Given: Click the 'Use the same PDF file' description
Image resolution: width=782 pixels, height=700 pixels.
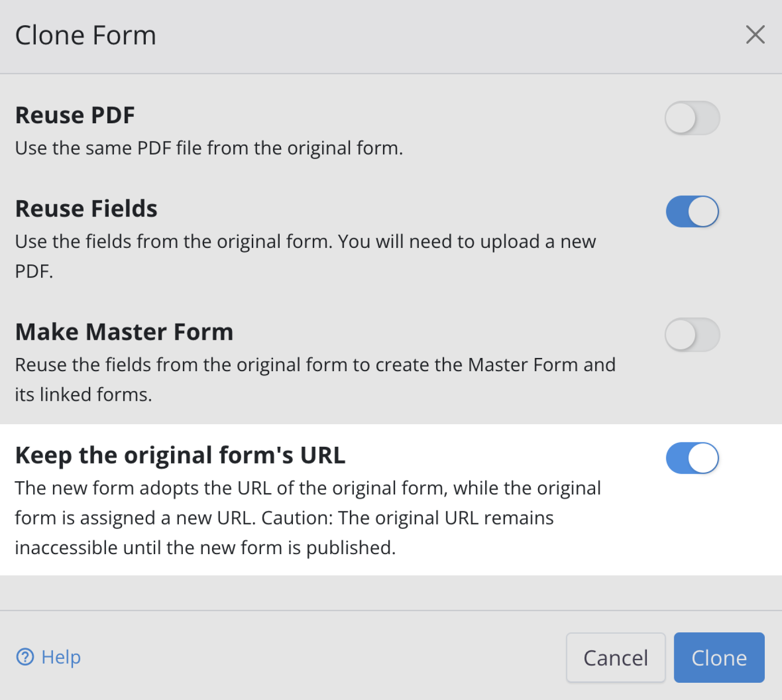Looking at the screenshot, I should click(209, 148).
